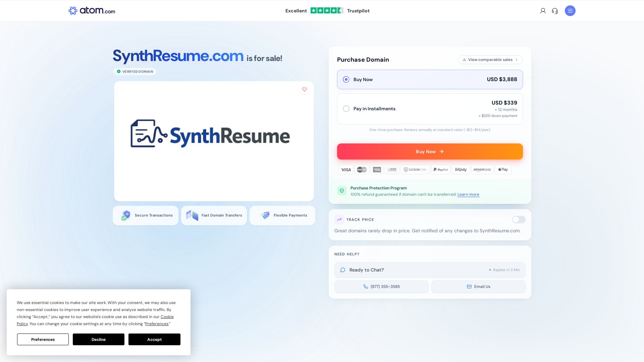Image resolution: width=644 pixels, height=362 pixels.
Task: Click the Fast Domain Transfers card
Action: (x=214, y=216)
